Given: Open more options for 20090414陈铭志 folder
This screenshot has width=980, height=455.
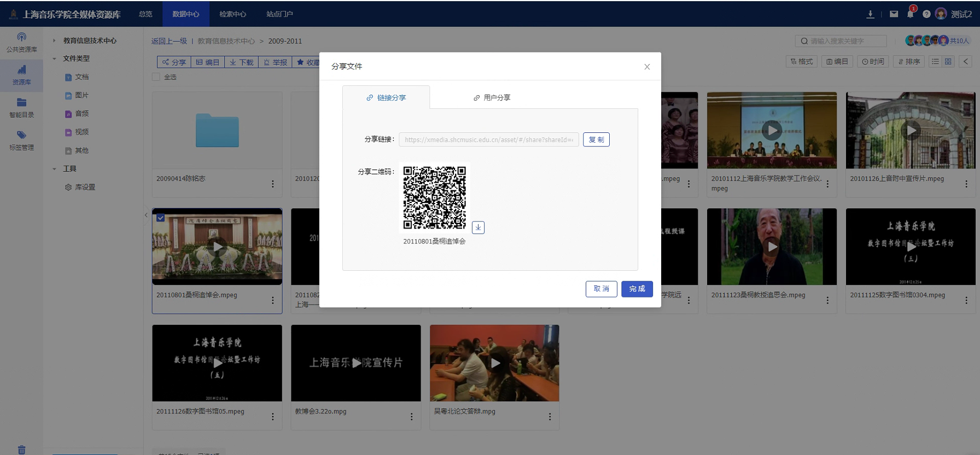Looking at the screenshot, I should [273, 184].
